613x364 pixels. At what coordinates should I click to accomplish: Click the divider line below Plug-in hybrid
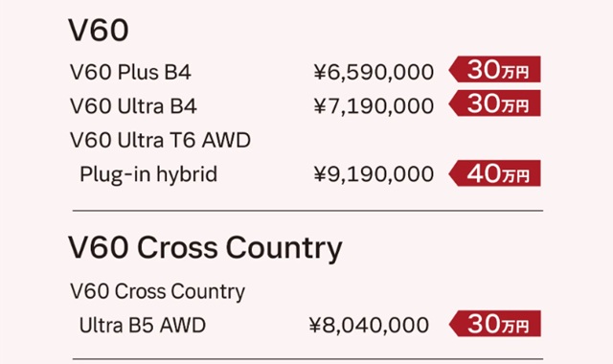pos(307,211)
